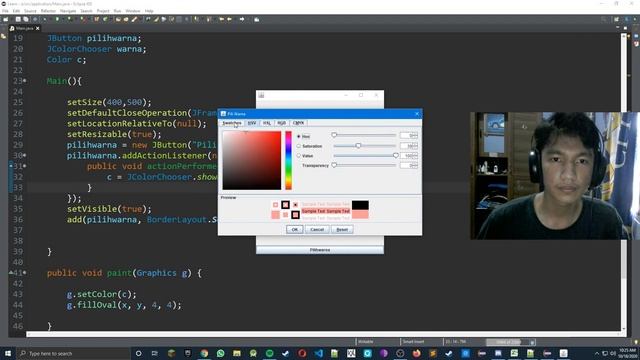Open the OBS dark circle icon on taskbar
The height and width of the screenshot is (360, 640).
[400, 353]
